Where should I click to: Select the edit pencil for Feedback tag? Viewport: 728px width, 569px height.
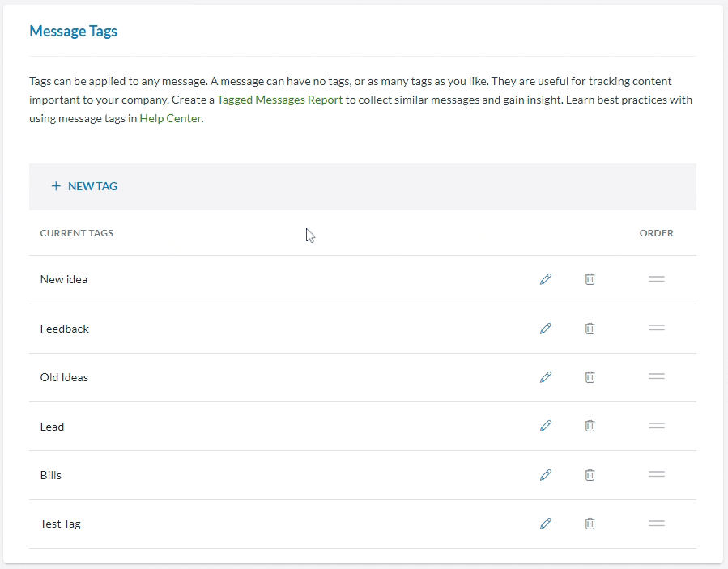546,329
